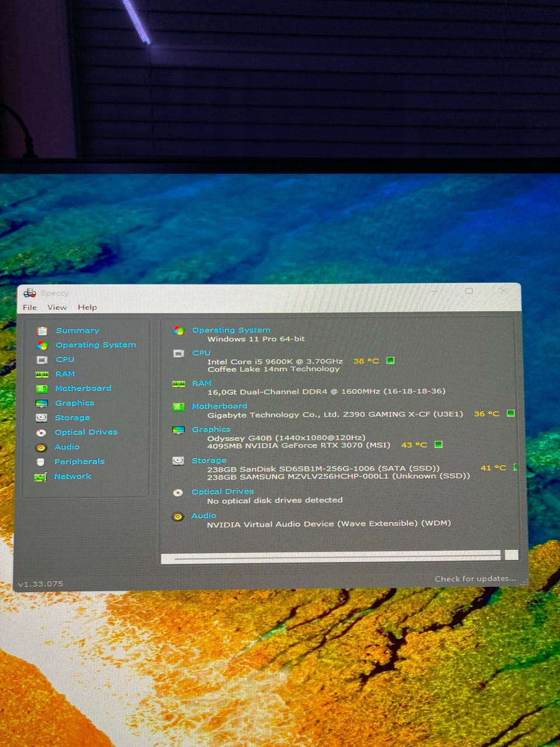Click the SanDisk SD6SB1M-256G storage line
Image resolution: width=560 pixels, height=747 pixels.
point(324,469)
